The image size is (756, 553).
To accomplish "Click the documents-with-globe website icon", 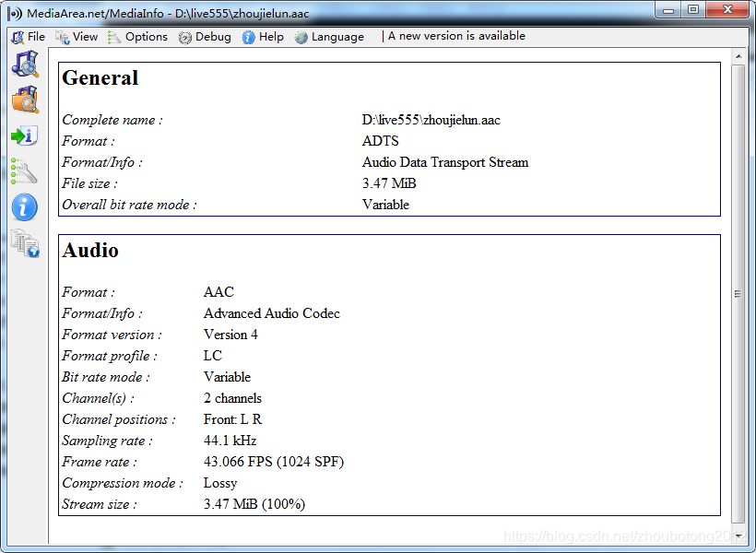I will (x=25, y=243).
